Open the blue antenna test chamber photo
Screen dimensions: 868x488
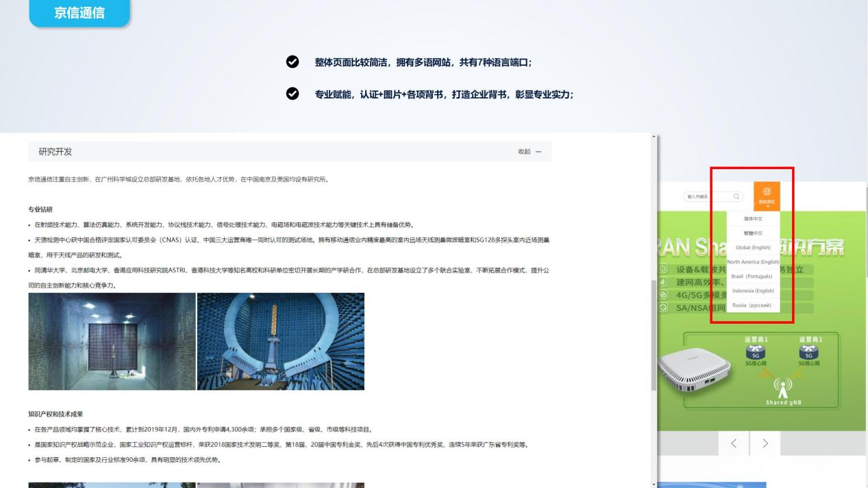[281, 342]
